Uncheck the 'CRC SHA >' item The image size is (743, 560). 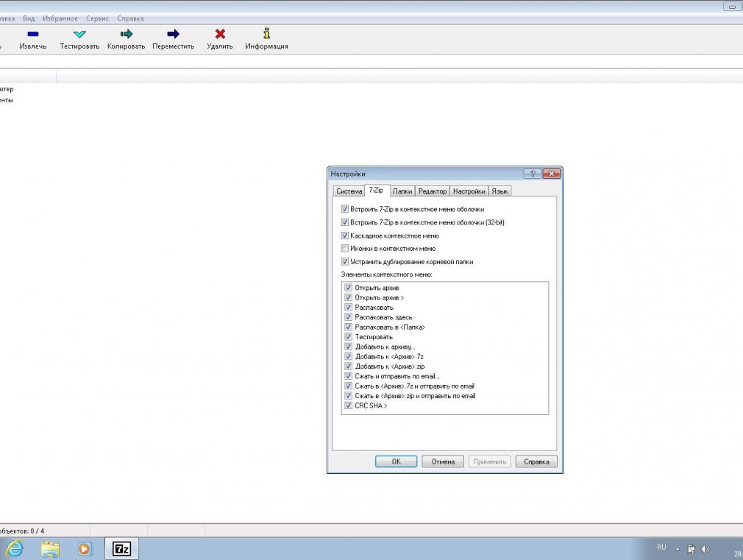click(x=348, y=406)
